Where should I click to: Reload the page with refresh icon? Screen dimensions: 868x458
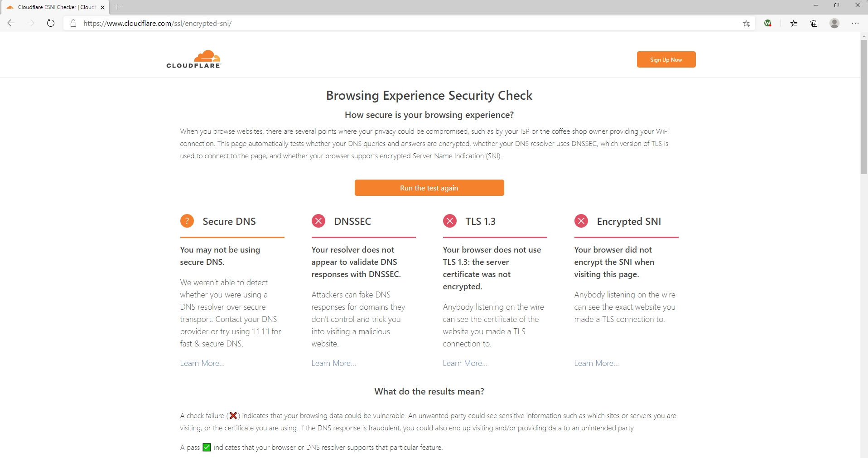point(51,23)
